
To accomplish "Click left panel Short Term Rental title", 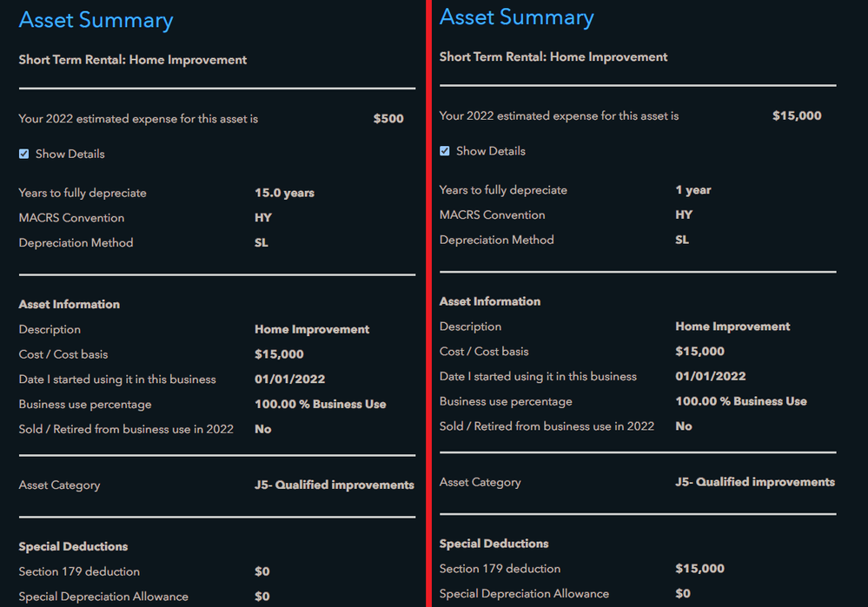I will 133,60.
